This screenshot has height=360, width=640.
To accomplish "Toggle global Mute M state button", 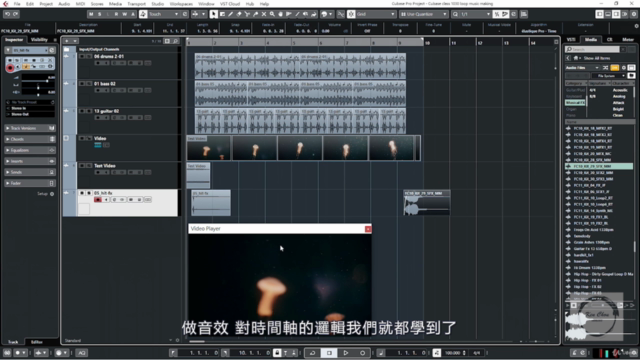I will [91, 14].
